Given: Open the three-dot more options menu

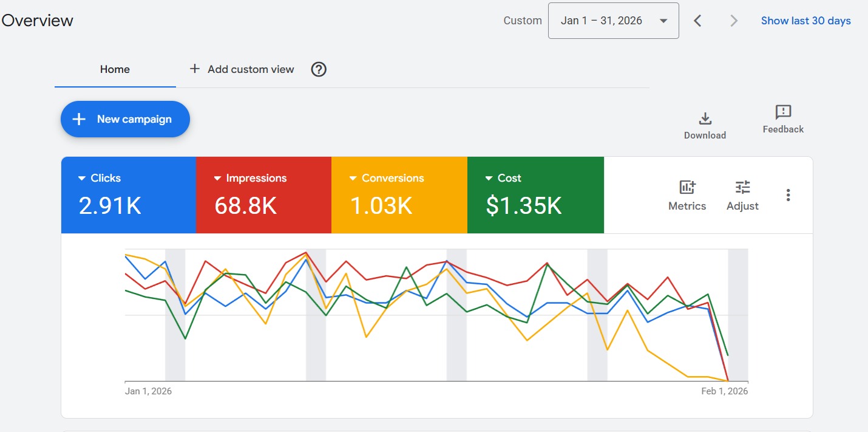Looking at the screenshot, I should 788,195.
